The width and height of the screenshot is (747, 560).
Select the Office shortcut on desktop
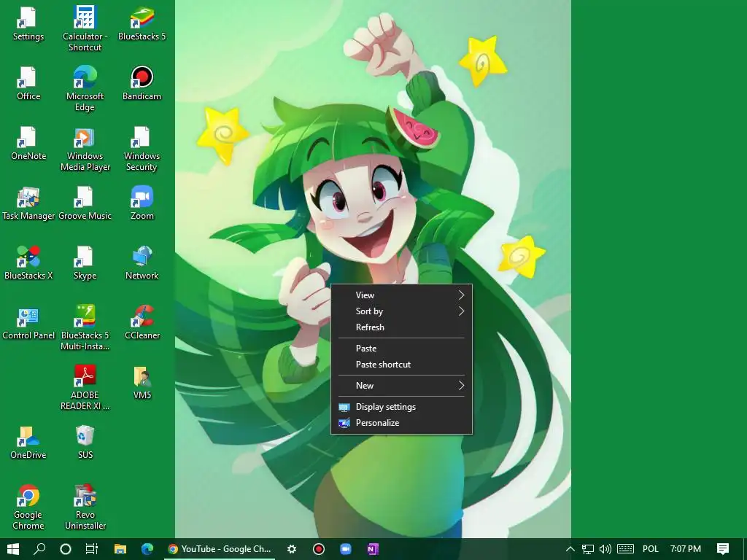coord(28,84)
